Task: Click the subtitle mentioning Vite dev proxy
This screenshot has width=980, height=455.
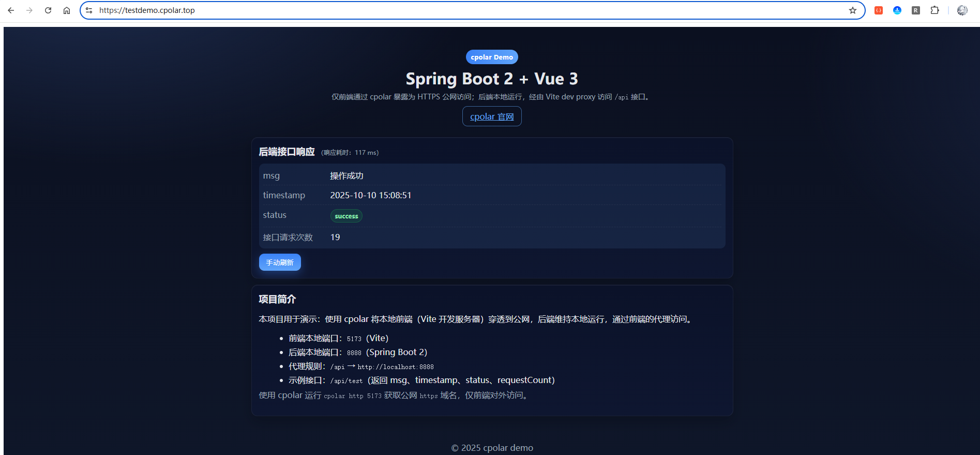Action: [491, 97]
